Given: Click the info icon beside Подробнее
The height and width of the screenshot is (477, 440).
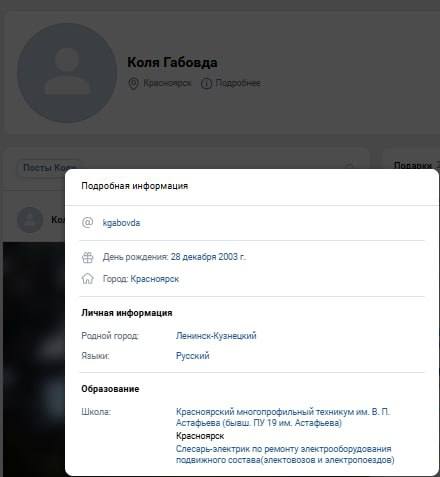Looking at the screenshot, I should click(206, 83).
